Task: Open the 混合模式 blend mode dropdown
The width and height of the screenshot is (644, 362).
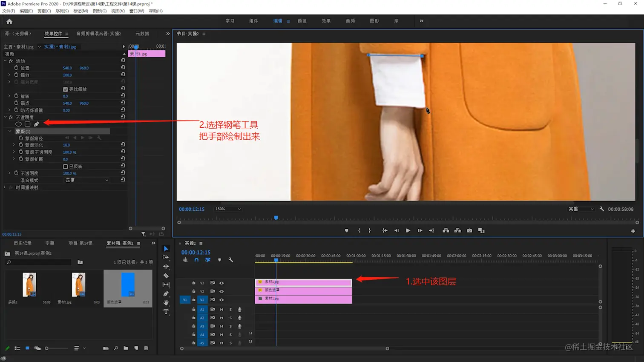Action: (x=87, y=181)
